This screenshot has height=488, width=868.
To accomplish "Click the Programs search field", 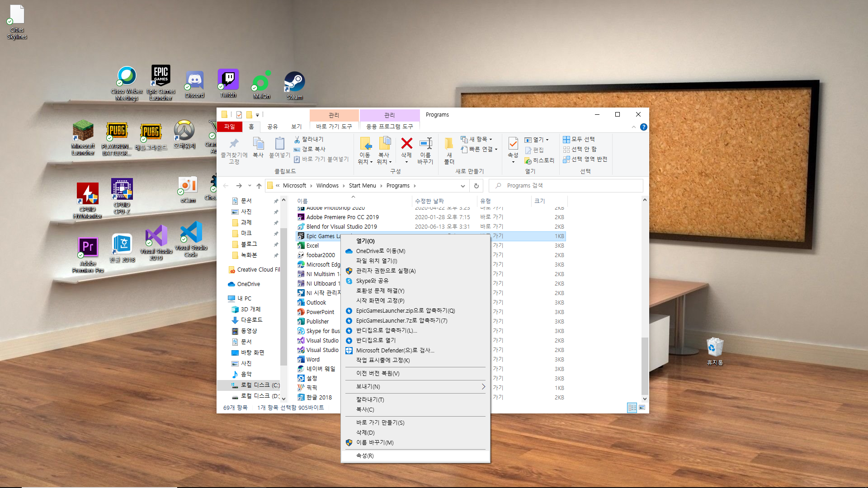I will (566, 186).
